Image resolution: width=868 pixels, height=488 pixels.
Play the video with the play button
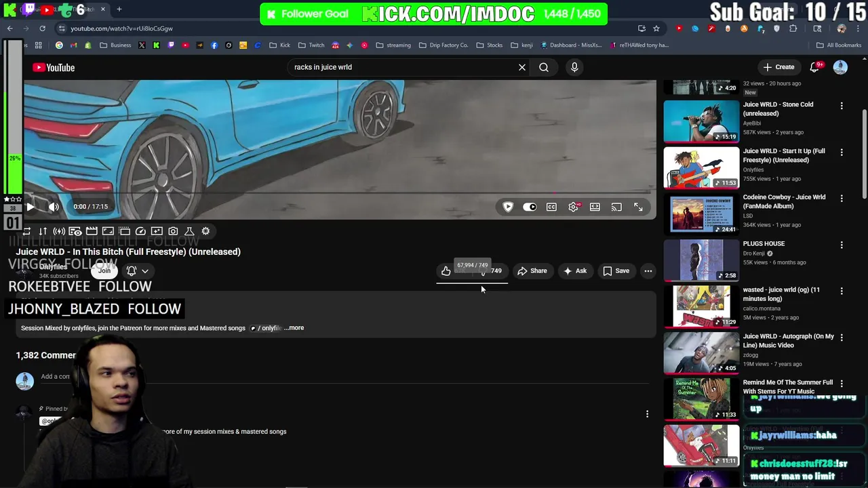tap(31, 207)
